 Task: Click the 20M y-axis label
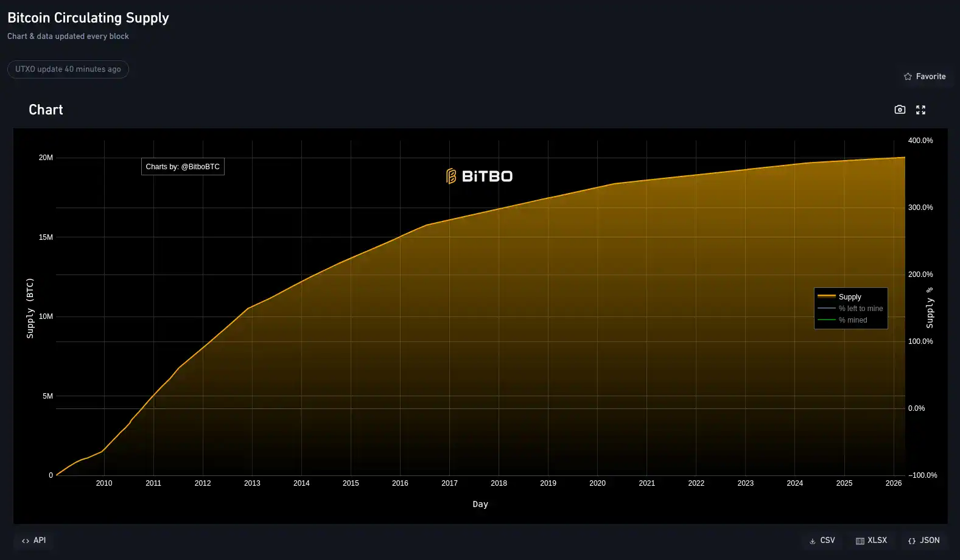46,158
